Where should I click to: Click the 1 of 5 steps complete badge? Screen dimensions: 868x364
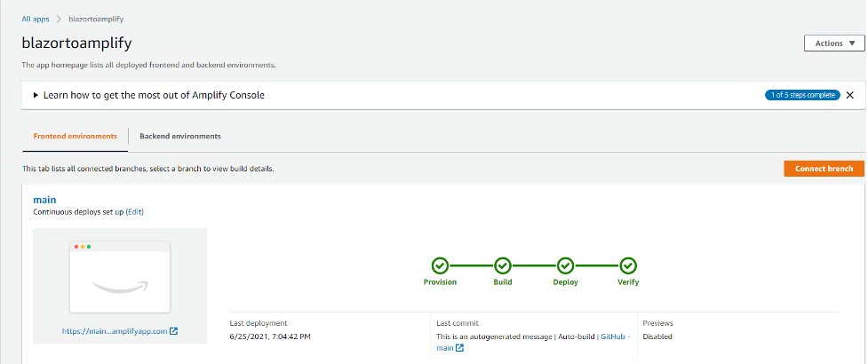click(x=801, y=95)
